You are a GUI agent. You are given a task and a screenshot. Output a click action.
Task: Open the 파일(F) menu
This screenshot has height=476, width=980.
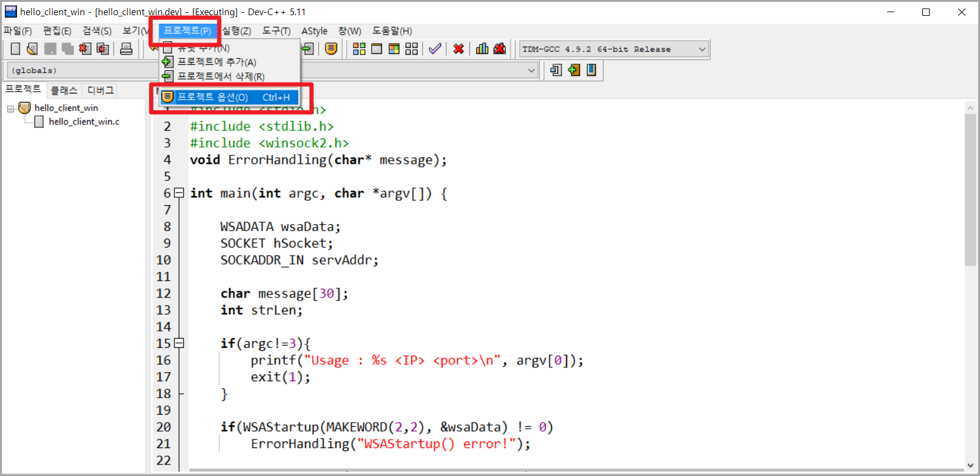click(x=18, y=31)
